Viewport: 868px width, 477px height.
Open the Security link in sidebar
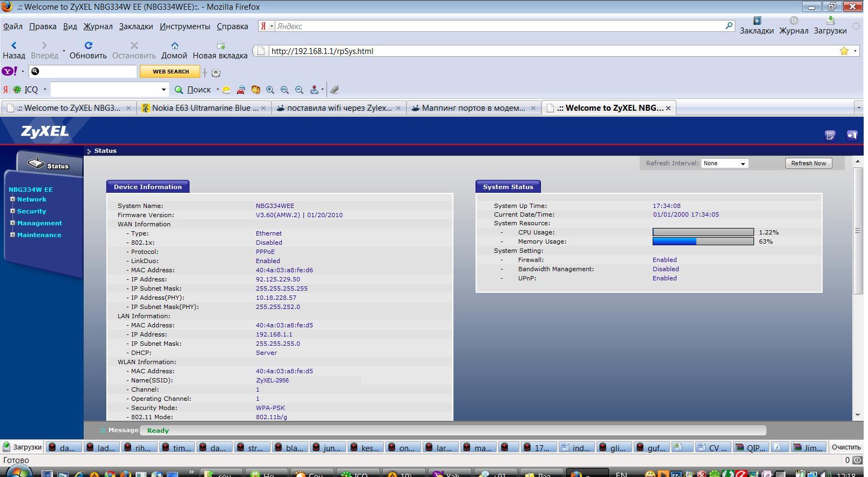tap(31, 211)
